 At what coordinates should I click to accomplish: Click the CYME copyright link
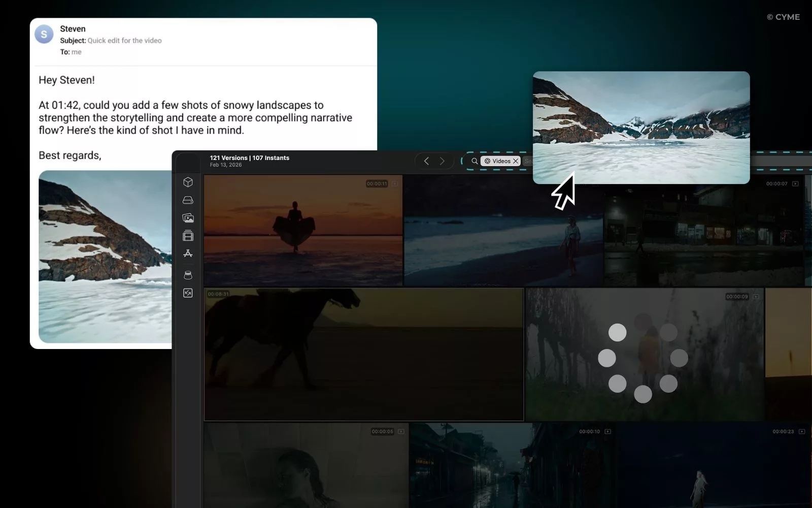click(x=783, y=17)
